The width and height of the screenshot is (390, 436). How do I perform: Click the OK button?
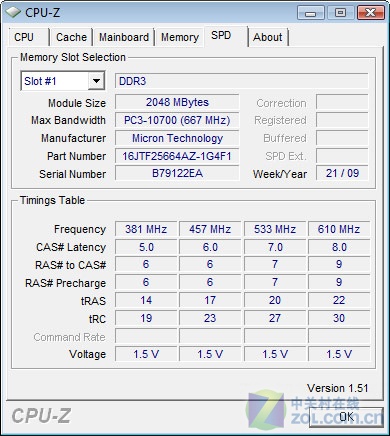point(346,417)
